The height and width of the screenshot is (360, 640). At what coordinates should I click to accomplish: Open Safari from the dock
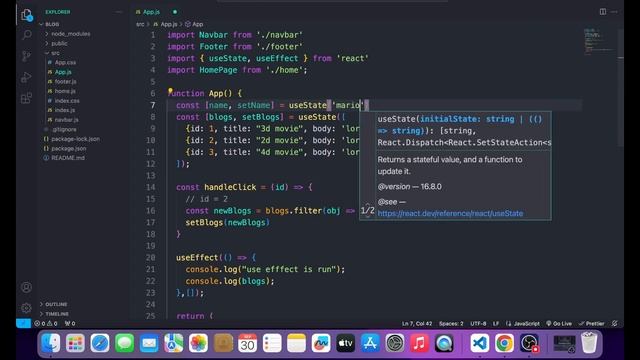[x=100, y=343]
